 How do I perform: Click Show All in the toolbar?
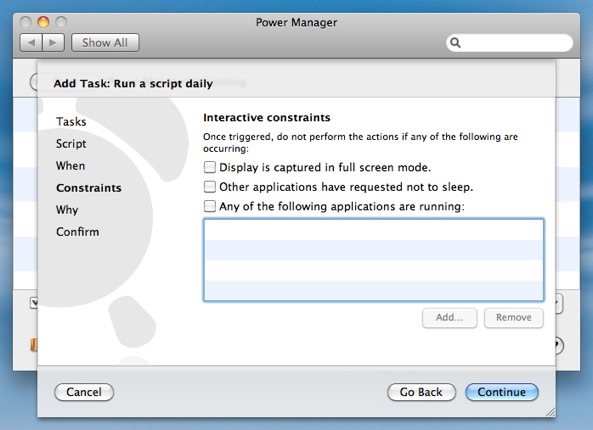105,43
